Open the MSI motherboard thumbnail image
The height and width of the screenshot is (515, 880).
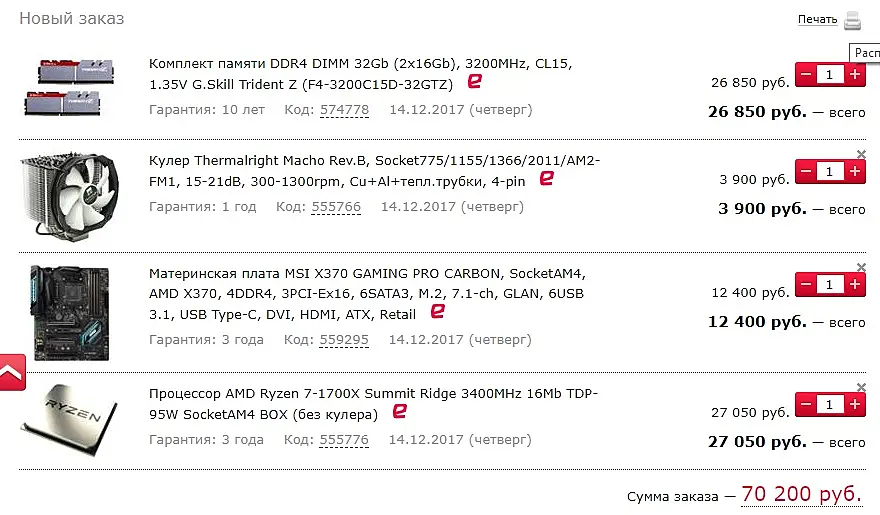70,313
